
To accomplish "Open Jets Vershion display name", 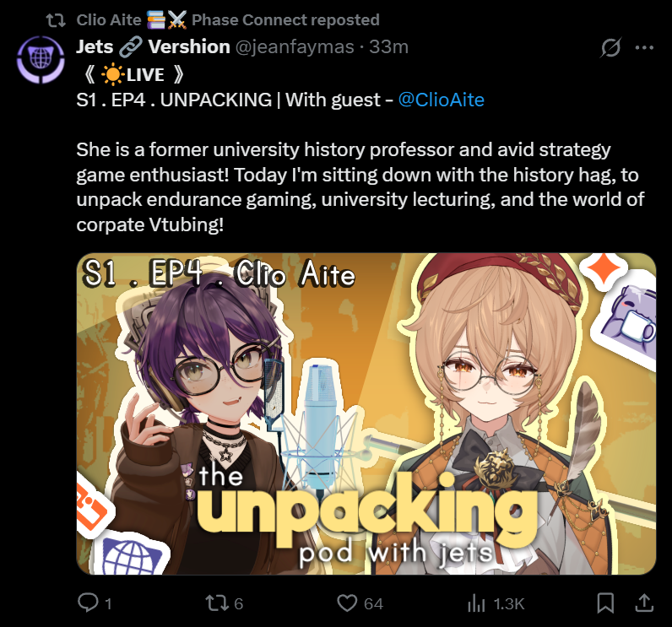I will tap(153, 46).
